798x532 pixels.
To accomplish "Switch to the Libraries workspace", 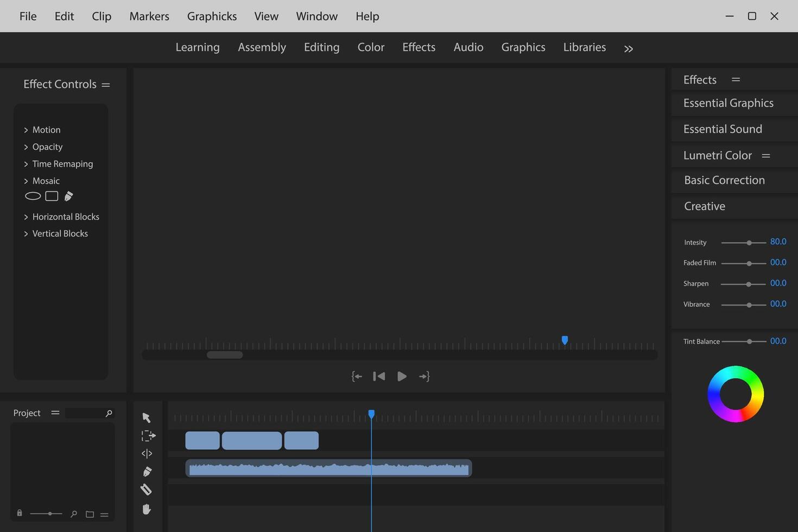I will tap(585, 47).
